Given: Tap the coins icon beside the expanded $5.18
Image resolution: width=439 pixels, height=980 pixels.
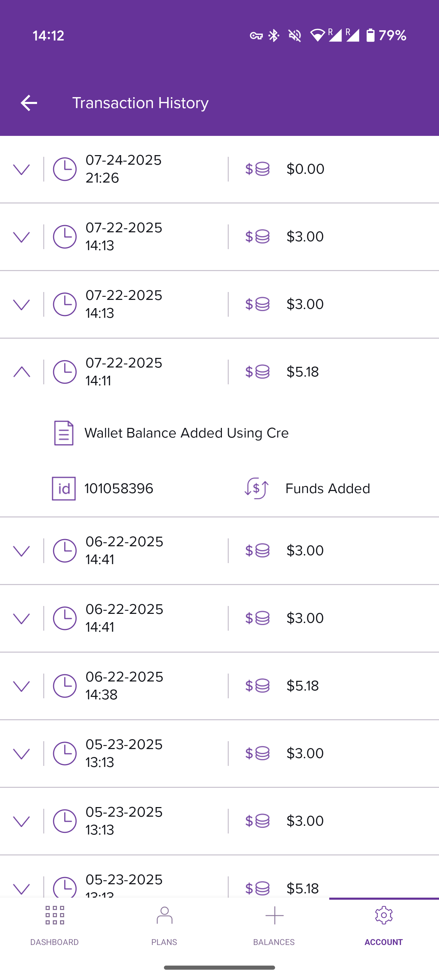Looking at the screenshot, I should point(257,372).
